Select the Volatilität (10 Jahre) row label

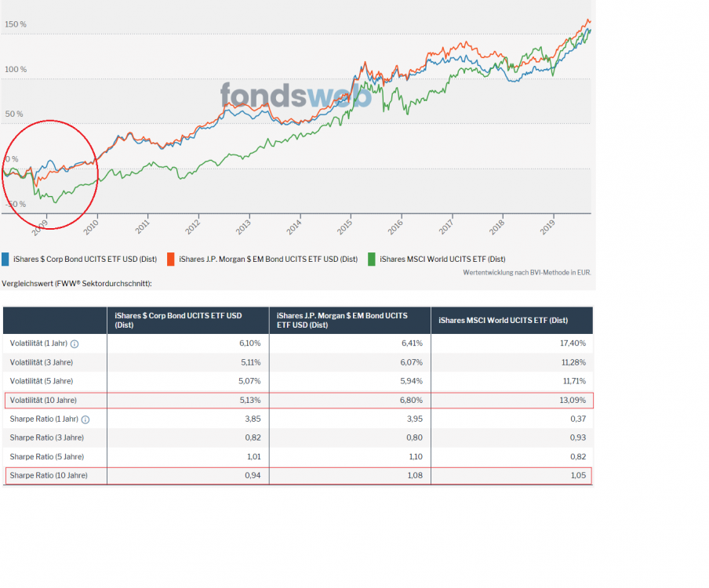pos(44,401)
